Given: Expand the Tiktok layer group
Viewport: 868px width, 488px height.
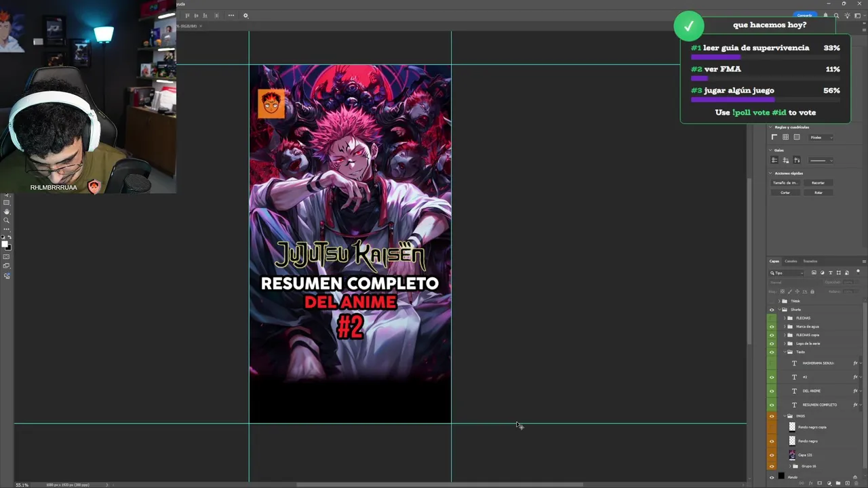Looking at the screenshot, I should point(779,301).
